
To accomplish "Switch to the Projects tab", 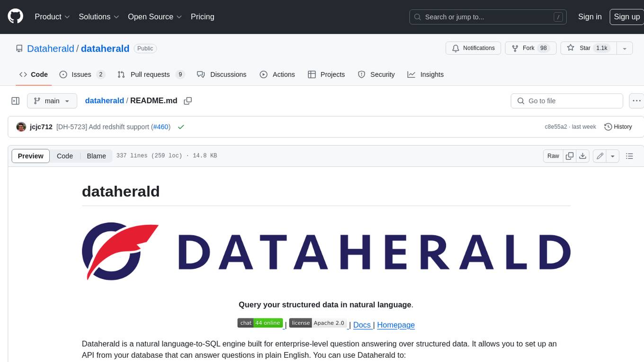I will point(326,74).
